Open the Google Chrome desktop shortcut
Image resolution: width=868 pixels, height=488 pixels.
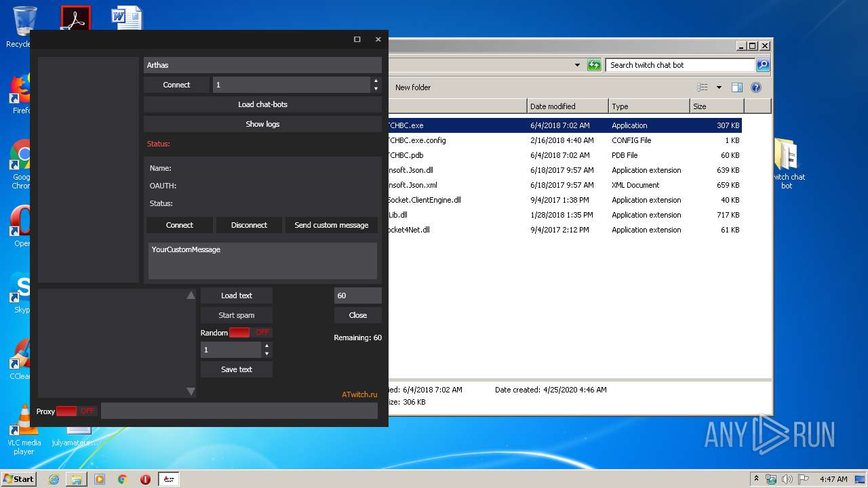coord(20,165)
